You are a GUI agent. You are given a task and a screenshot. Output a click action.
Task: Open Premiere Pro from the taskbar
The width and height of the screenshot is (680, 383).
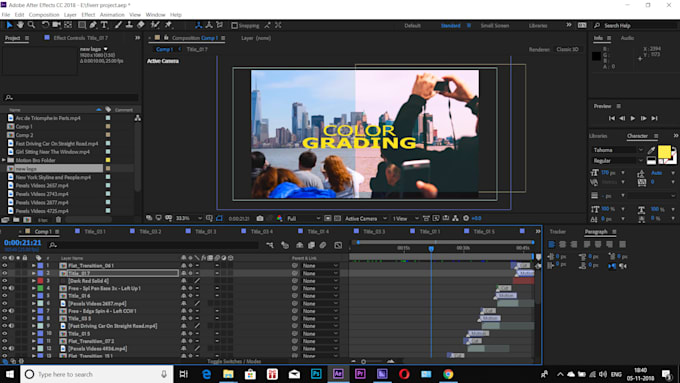tap(360, 374)
